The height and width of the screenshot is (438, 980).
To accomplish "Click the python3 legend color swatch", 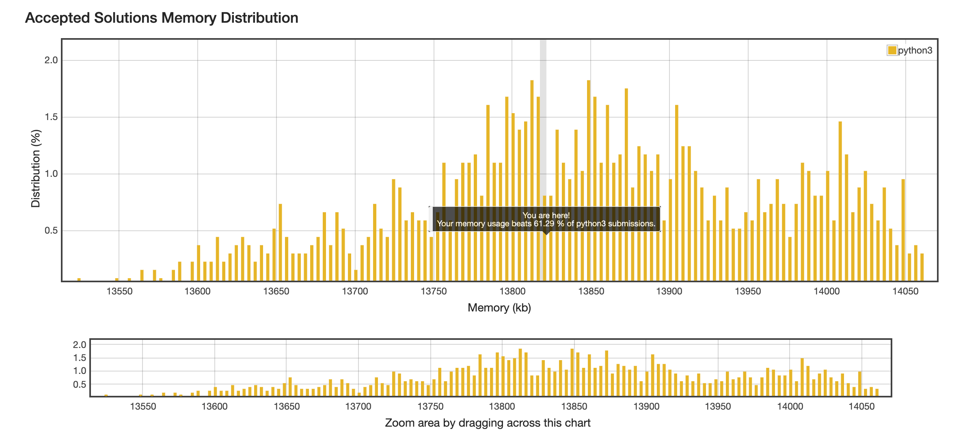I will pyautogui.click(x=892, y=50).
